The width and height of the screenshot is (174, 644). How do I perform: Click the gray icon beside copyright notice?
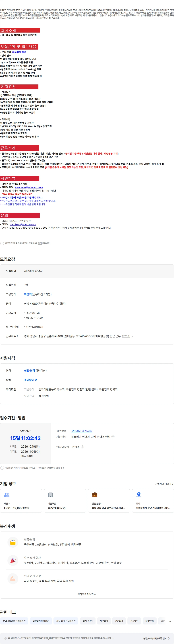pos(5,638)
